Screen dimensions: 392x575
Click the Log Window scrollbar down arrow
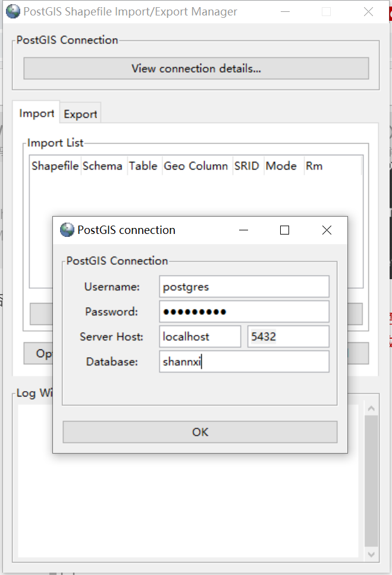click(371, 555)
